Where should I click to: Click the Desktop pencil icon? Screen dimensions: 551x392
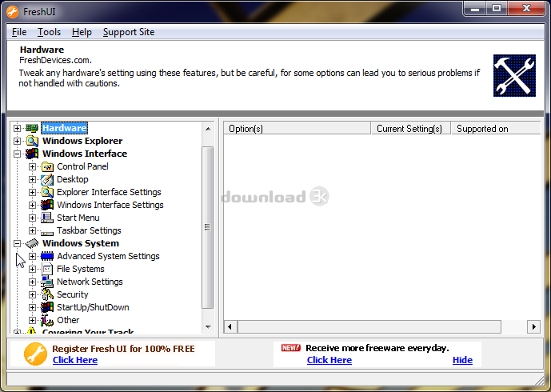tap(47, 179)
